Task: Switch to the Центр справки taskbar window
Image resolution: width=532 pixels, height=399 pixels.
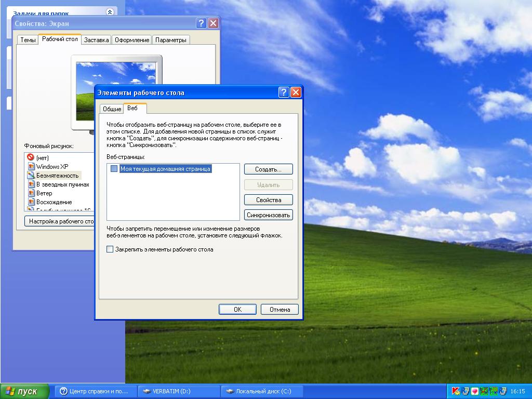Action: [96, 391]
